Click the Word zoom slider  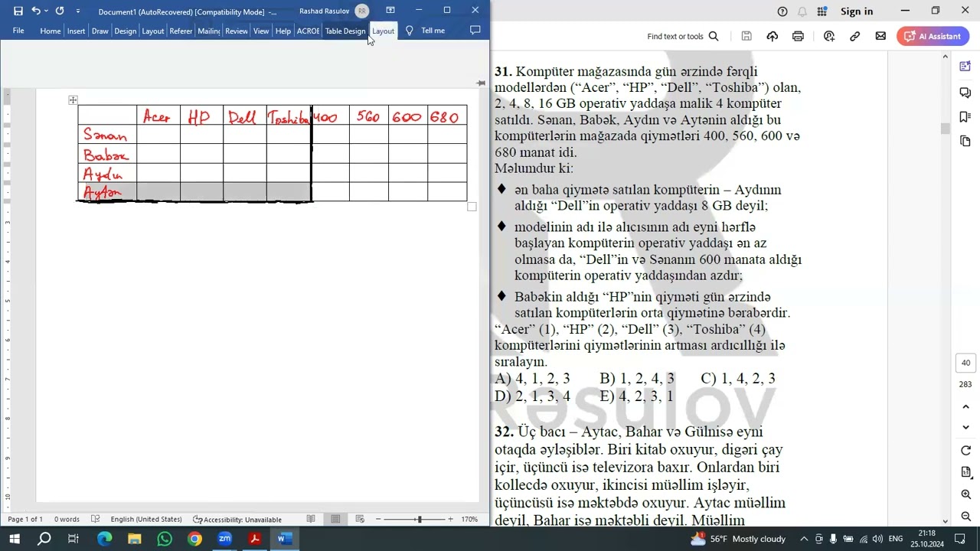pos(419,519)
